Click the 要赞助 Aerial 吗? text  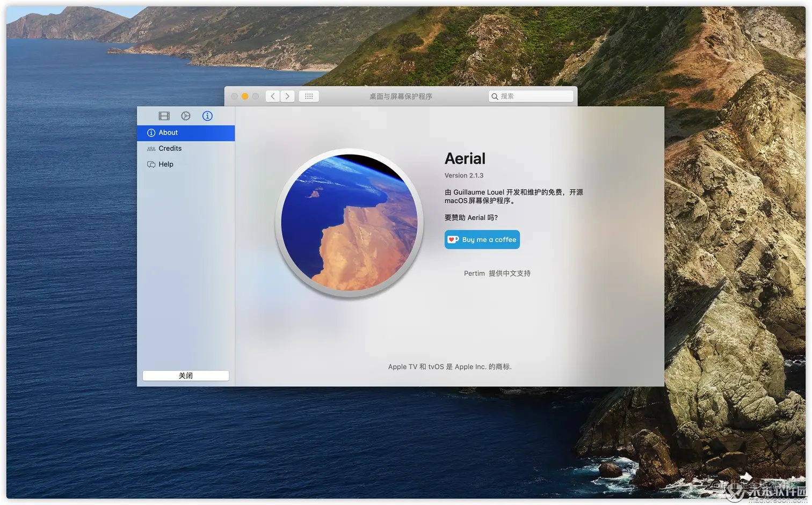(x=471, y=218)
